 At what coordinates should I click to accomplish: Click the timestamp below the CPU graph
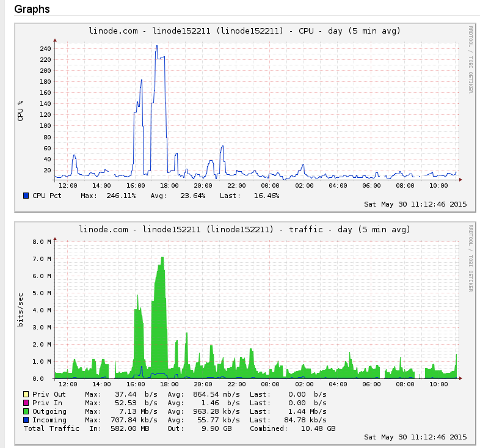(x=415, y=205)
